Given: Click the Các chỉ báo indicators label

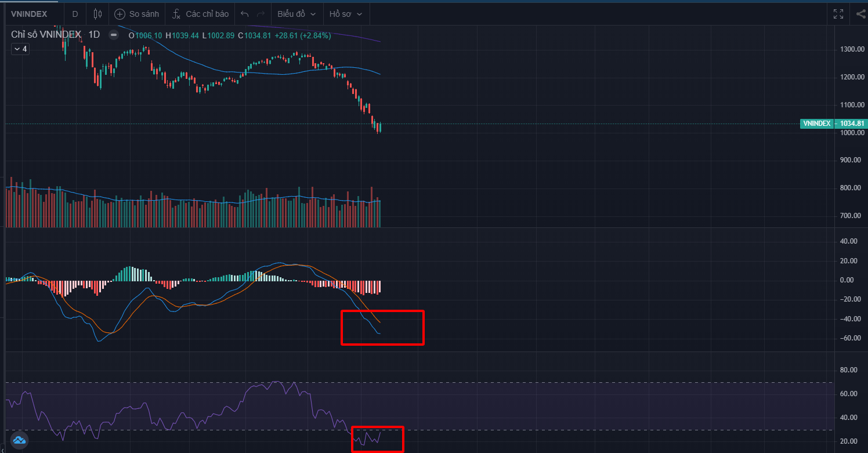Looking at the screenshot, I should coord(207,13).
